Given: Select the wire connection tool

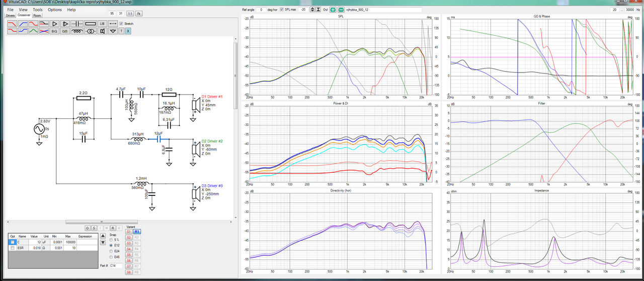Looking at the screenshot, I should 113,24.
